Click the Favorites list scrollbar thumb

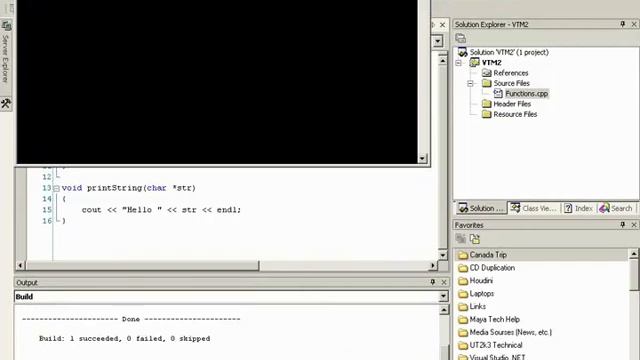tap(634, 275)
